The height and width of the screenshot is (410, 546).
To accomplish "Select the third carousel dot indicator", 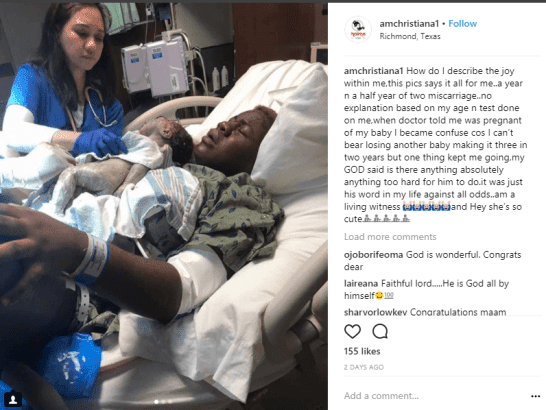I will coord(170,402).
